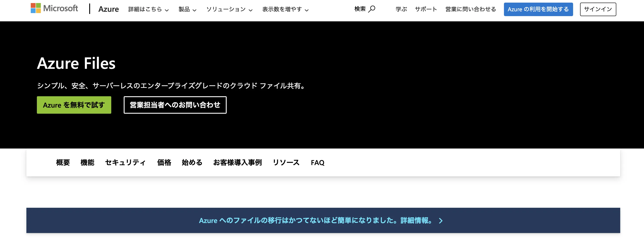Click the Azure を無料で試す button
Screen dimensions: 644x250
click(74, 105)
